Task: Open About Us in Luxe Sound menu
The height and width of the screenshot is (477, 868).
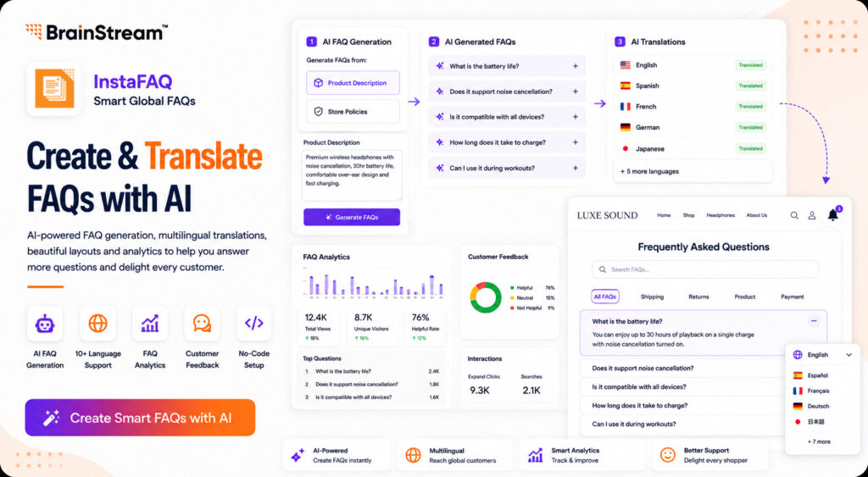Action: [x=757, y=215]
